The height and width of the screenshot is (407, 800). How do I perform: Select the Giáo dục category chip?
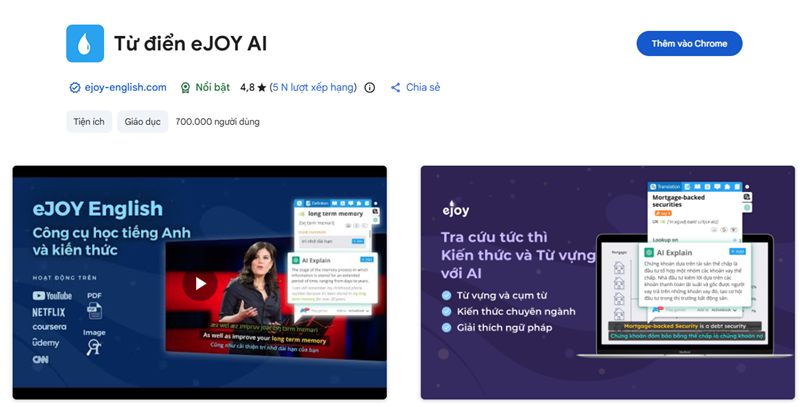tap(143, 122)
